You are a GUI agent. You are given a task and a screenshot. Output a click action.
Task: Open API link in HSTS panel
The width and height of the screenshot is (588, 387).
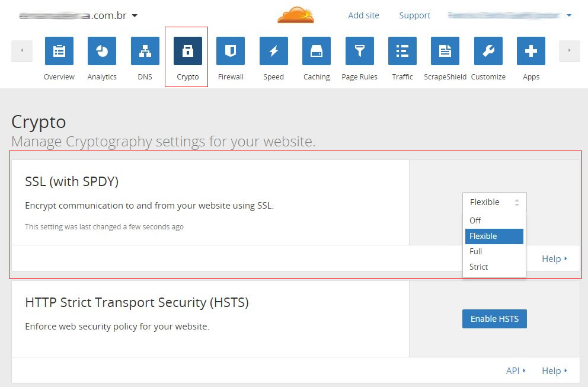pos(516,371)
